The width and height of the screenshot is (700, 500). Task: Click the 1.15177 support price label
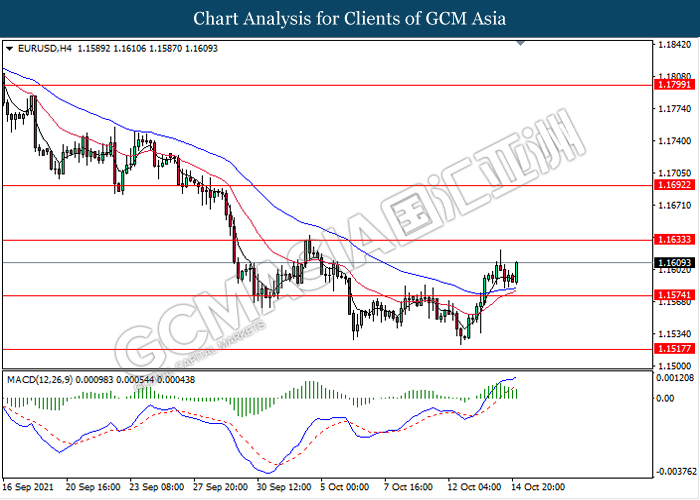click(675, 348)
